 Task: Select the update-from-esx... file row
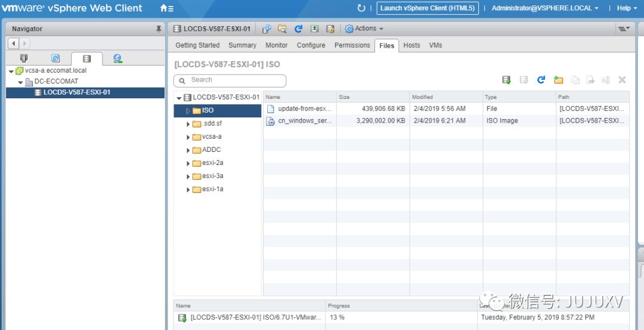[446, 109]
